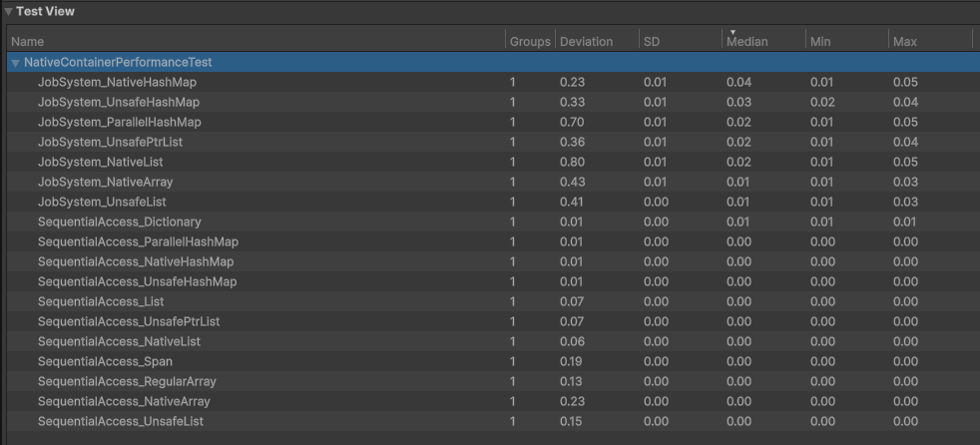
Task: Sort by the Max column header
Action: tap(929, 42)
